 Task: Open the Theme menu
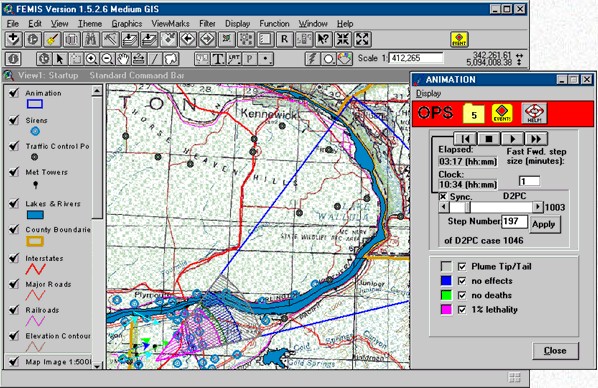point(90,24)
